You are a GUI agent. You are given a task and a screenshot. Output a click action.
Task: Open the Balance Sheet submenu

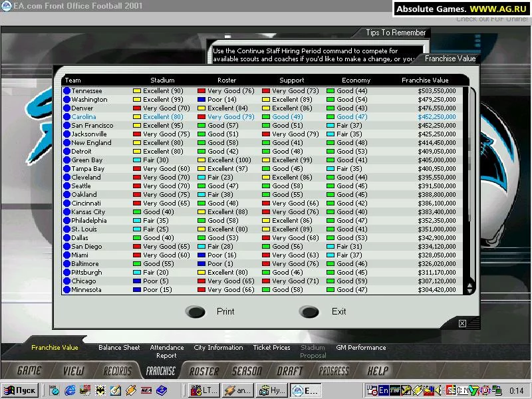[x=119, y=347]
